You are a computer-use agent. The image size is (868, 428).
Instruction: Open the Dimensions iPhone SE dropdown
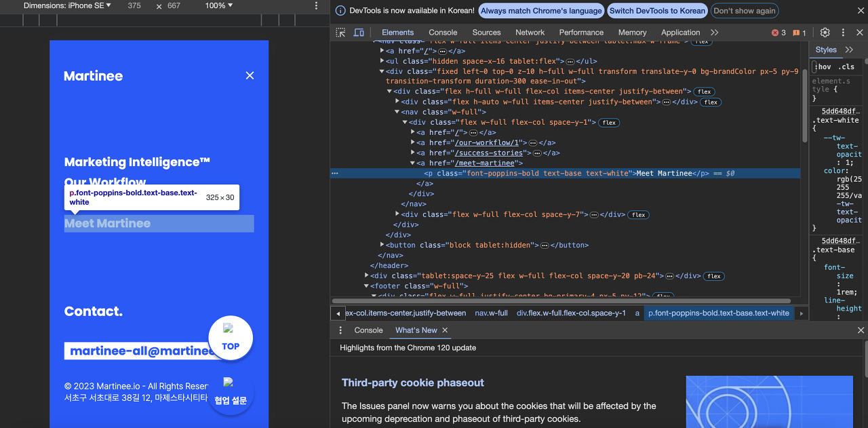(67, 5)
